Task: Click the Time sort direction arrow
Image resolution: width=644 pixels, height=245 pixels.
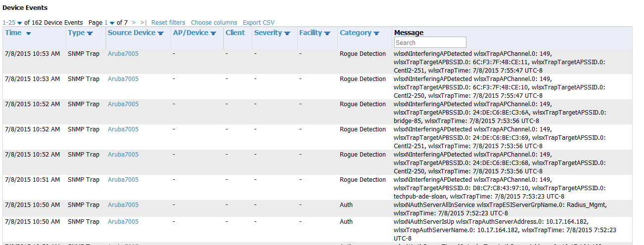Action: point(28,34)
